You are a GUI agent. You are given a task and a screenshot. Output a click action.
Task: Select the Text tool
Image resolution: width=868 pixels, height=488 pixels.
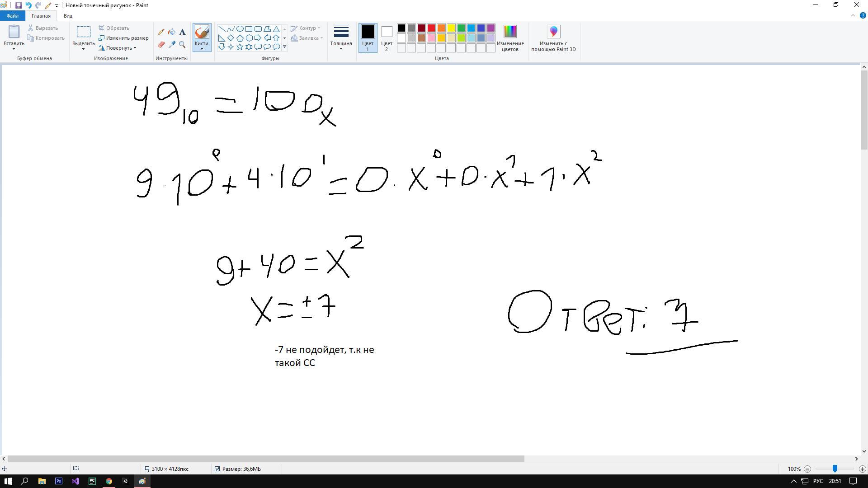[182, 32]
